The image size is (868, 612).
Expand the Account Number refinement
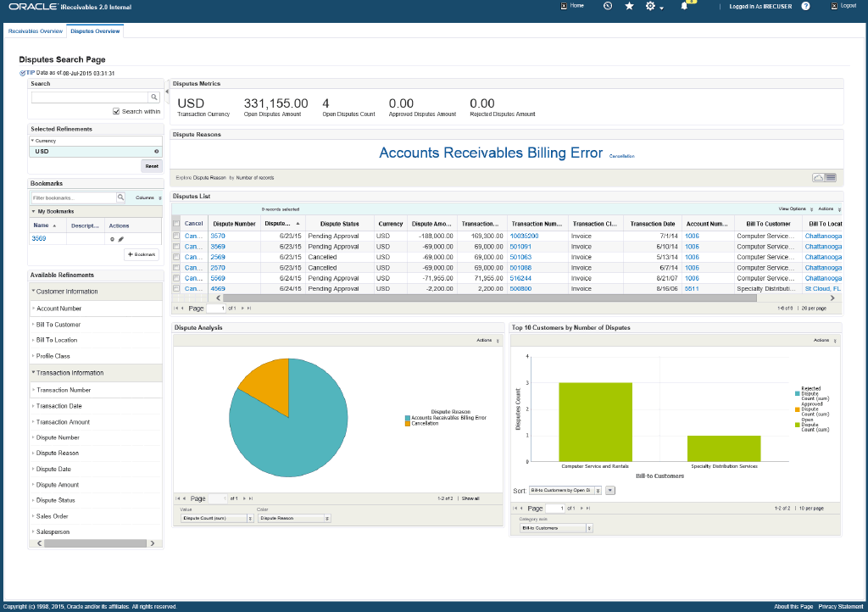(x=59, y=309)
